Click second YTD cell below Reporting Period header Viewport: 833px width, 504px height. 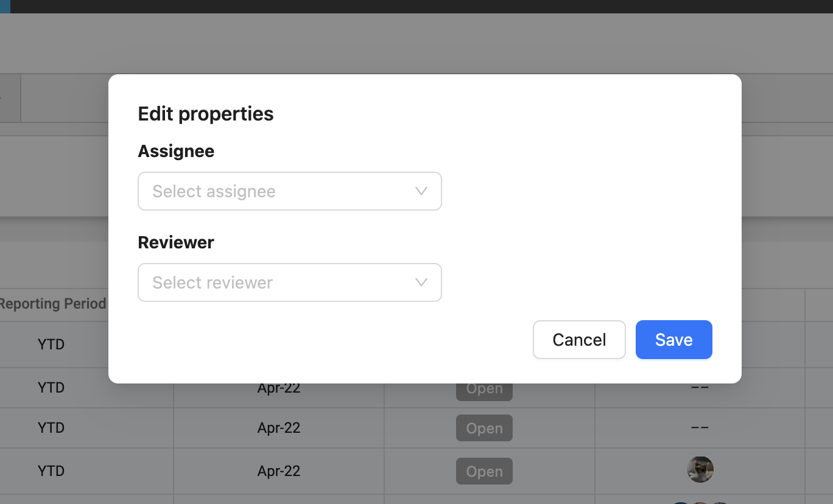pyautogui.click(x=51, y=388)
